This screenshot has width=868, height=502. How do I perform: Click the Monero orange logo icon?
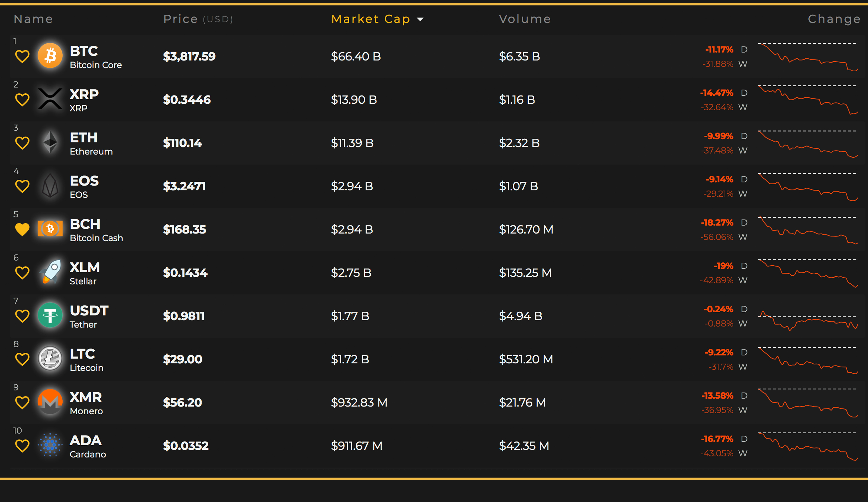50,402
